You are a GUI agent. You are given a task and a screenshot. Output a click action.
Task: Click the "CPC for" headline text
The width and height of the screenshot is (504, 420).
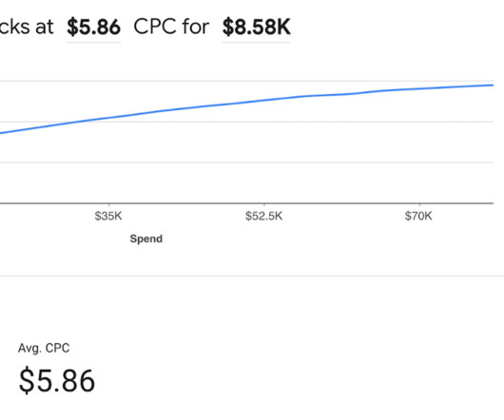click(x=171, y=27)
